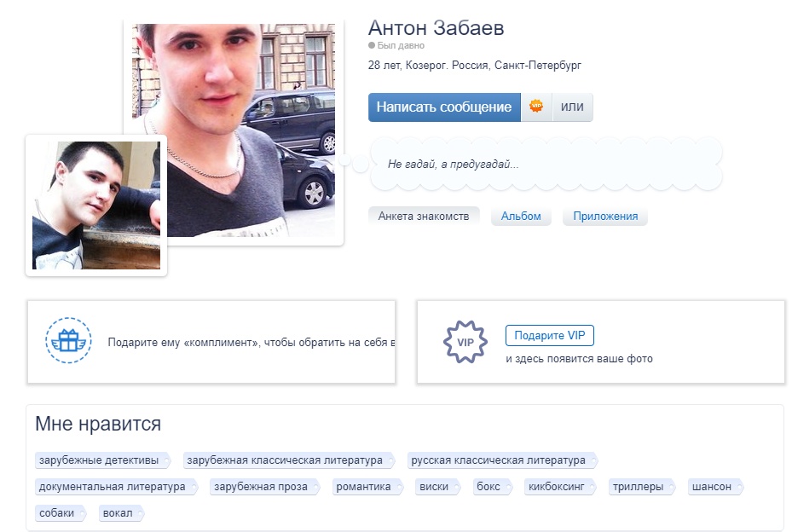Select the tag 'собаки'
Viewport: 792px width, 532px height.
(61, 512)
